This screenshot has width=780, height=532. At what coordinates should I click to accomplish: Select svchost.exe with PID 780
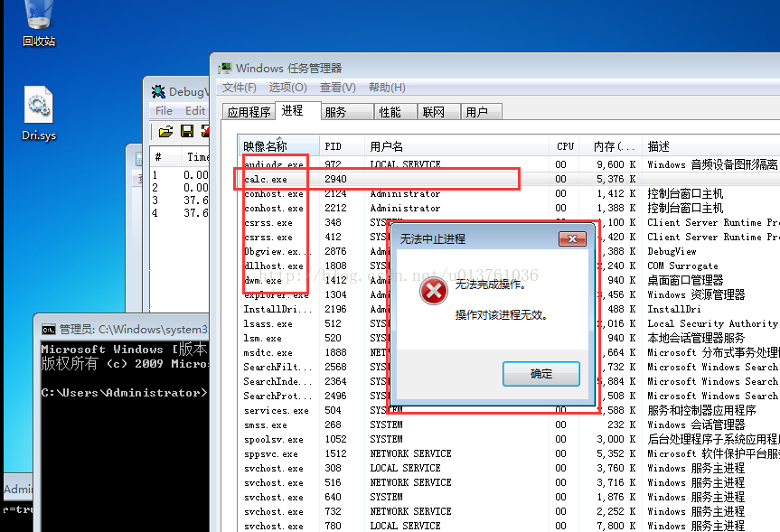point(508,525)
